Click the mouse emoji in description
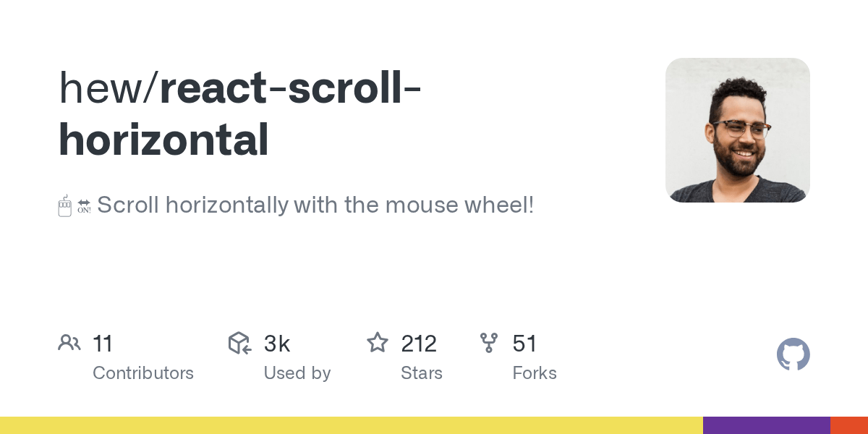The image size is (868, 434). pyautogui.click(x=64, y=206)
